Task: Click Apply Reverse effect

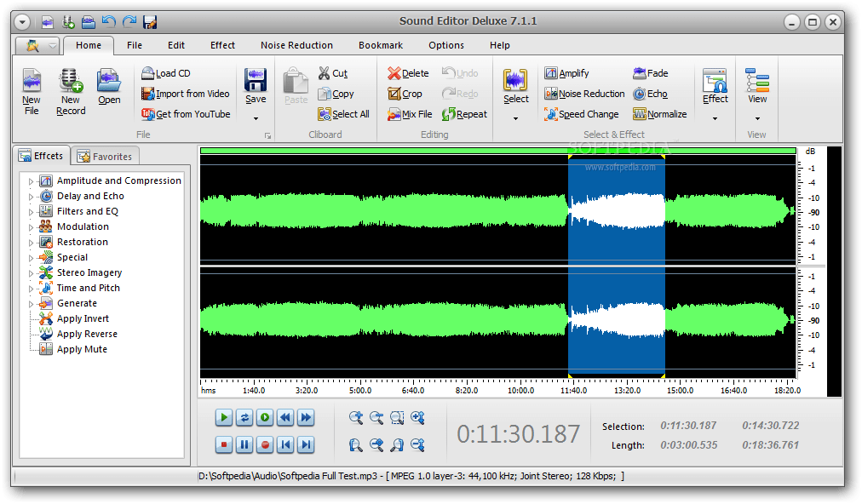Action: coord(87,335)
